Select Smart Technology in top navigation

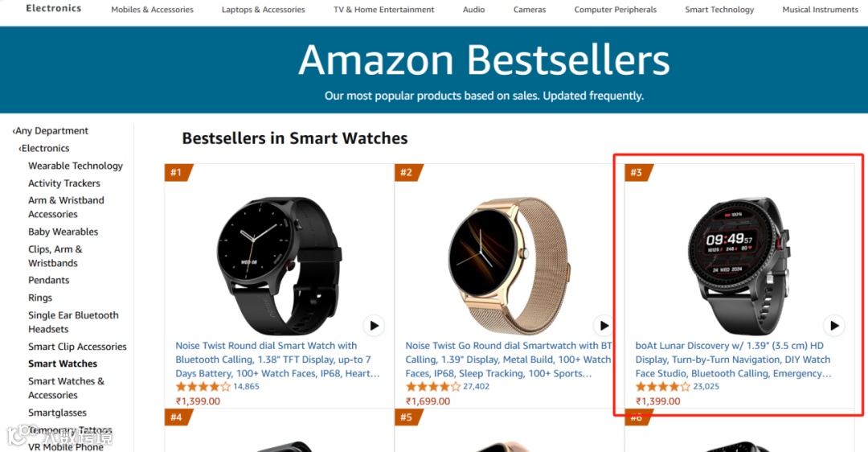(x=719, y=10)
